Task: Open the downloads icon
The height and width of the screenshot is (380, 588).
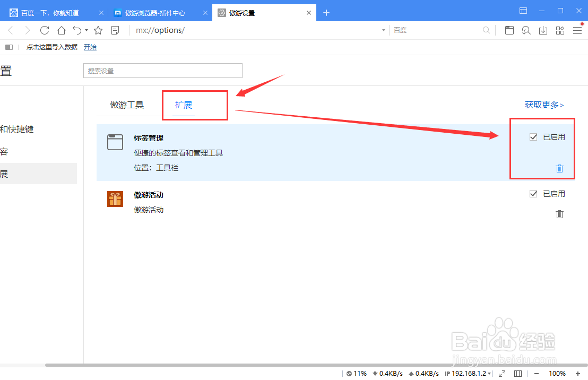Action: [543, 30]
